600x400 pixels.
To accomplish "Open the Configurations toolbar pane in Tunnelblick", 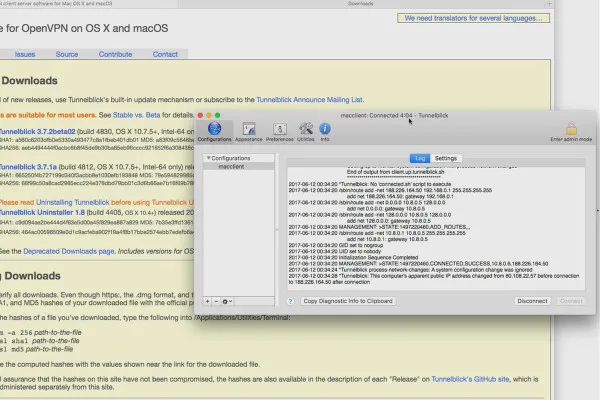I will pos(214,132).
